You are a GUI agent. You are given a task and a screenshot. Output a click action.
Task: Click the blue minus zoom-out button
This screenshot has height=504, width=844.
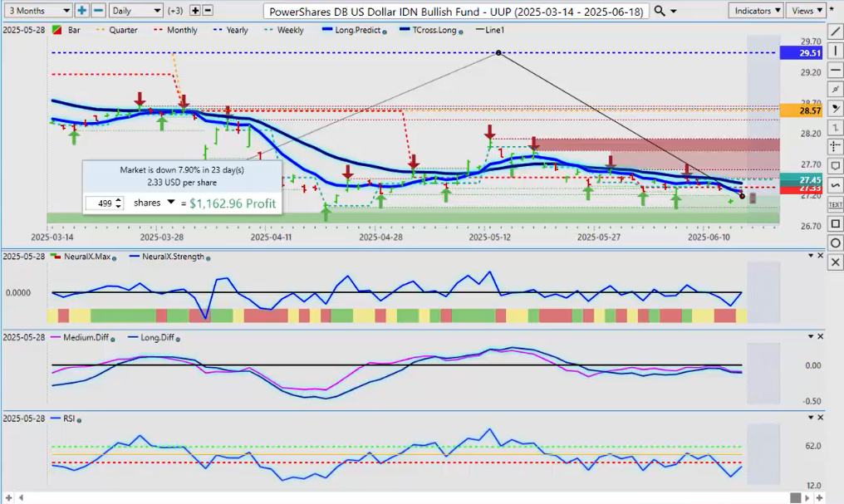point(98,11)
